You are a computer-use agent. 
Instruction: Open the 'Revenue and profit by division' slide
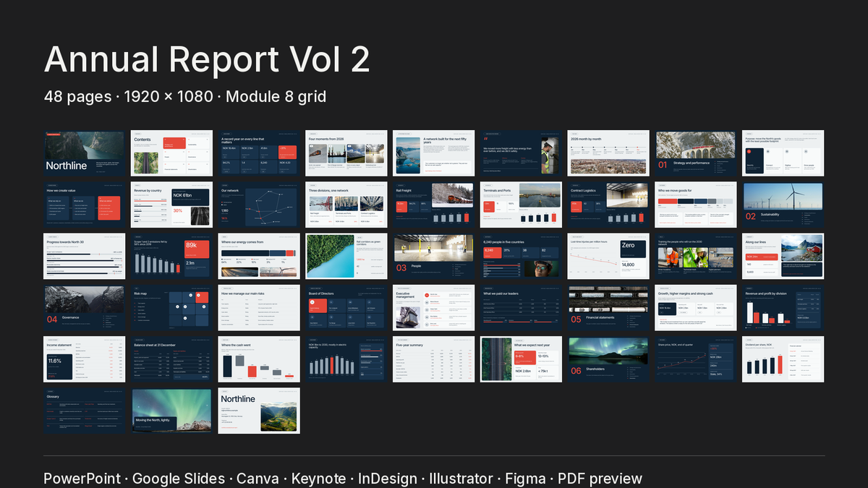(x=784, y=307)
